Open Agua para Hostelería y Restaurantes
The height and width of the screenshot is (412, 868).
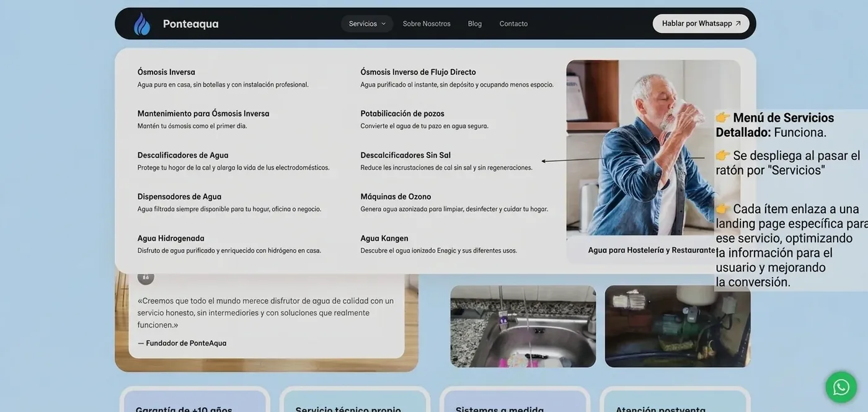[x=652, y=250]
